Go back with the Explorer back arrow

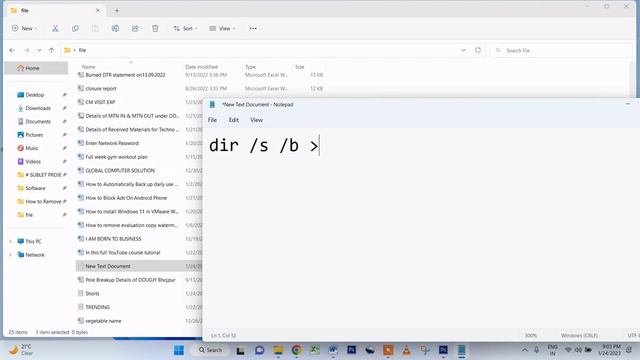[x=12, y=50]
